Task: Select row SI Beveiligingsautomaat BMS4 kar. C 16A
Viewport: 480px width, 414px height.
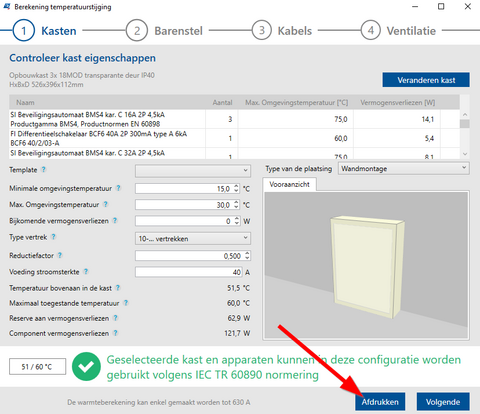Action: [234, 119]
